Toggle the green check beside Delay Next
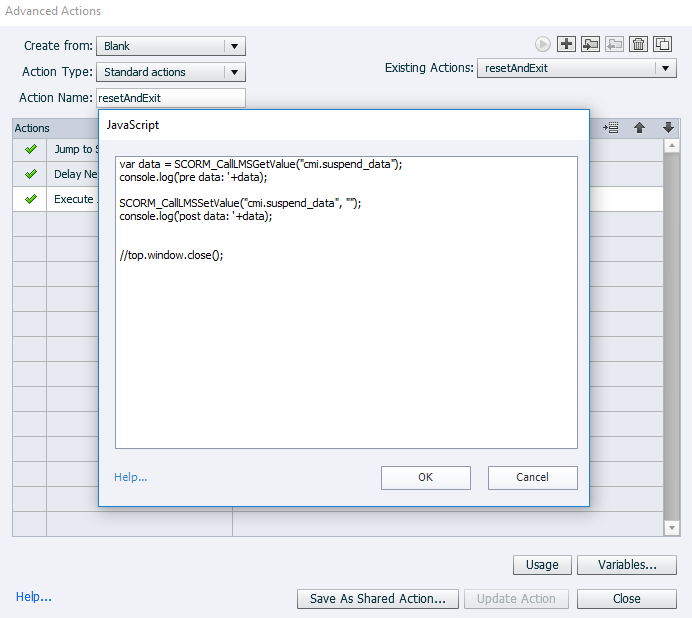Screen dimensions: 692x618 (x=30, y=174)
